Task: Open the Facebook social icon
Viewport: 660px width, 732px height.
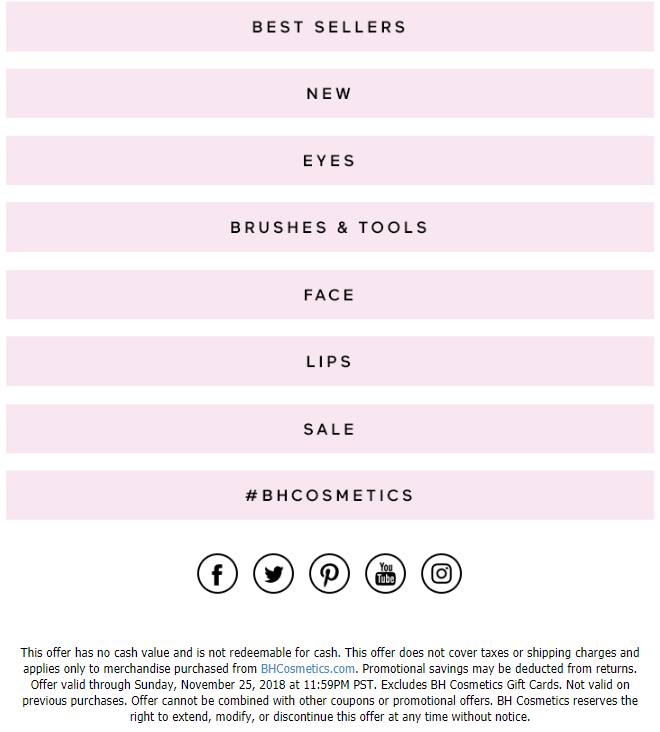Action: (x=217, y=573)
